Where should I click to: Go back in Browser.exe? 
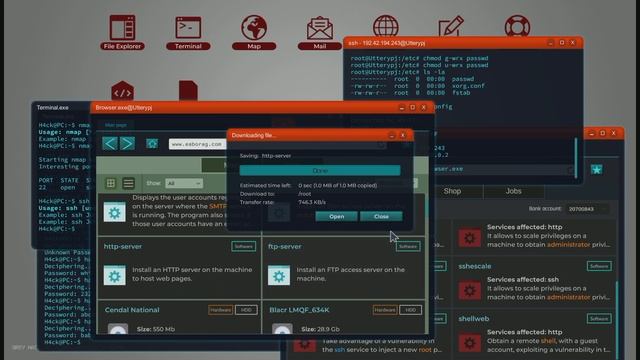pyautogui.click(x=110, y=144)
